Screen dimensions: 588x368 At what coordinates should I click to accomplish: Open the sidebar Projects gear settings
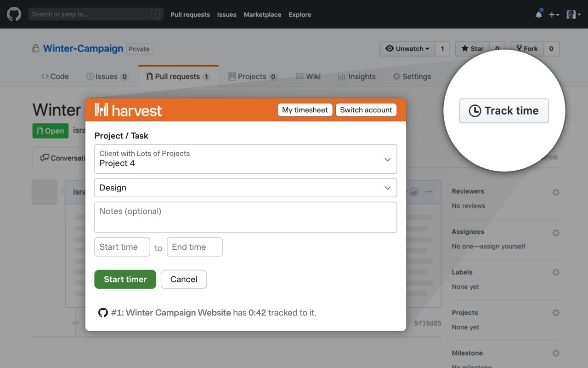(x=556, y=313)
